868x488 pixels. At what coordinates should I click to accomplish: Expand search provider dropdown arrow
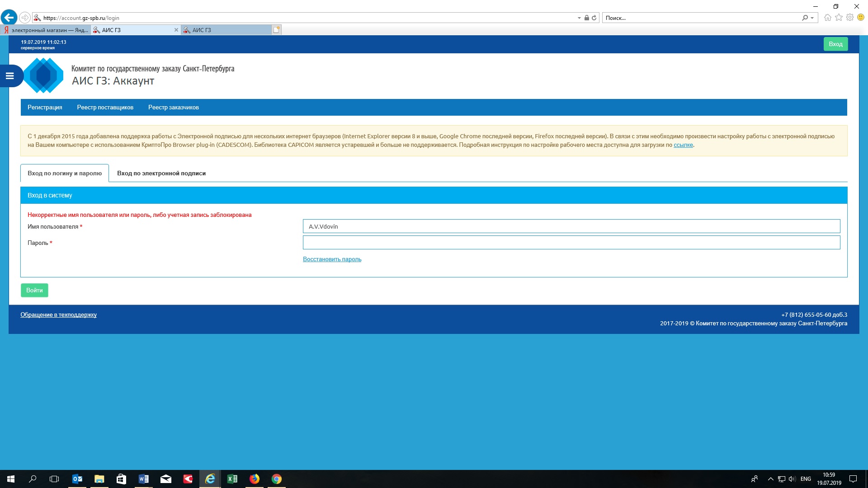pos(812,18)
